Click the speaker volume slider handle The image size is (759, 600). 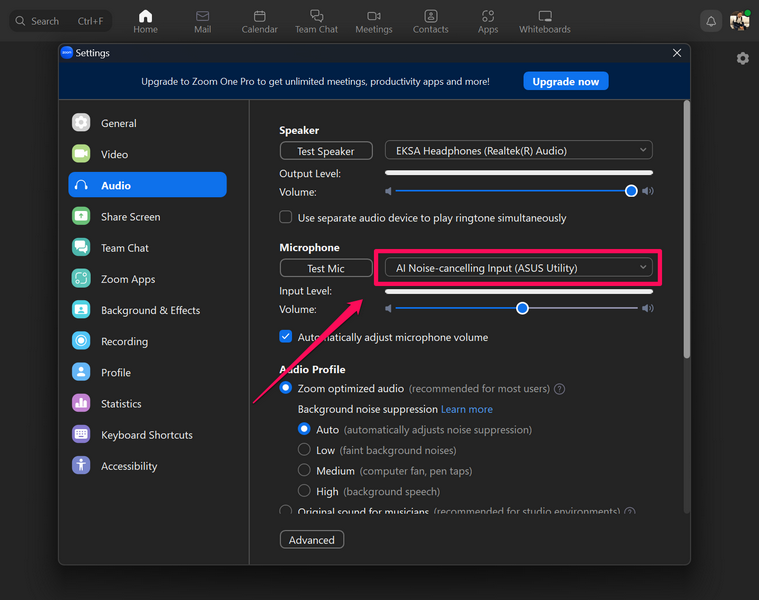(631, 191)
